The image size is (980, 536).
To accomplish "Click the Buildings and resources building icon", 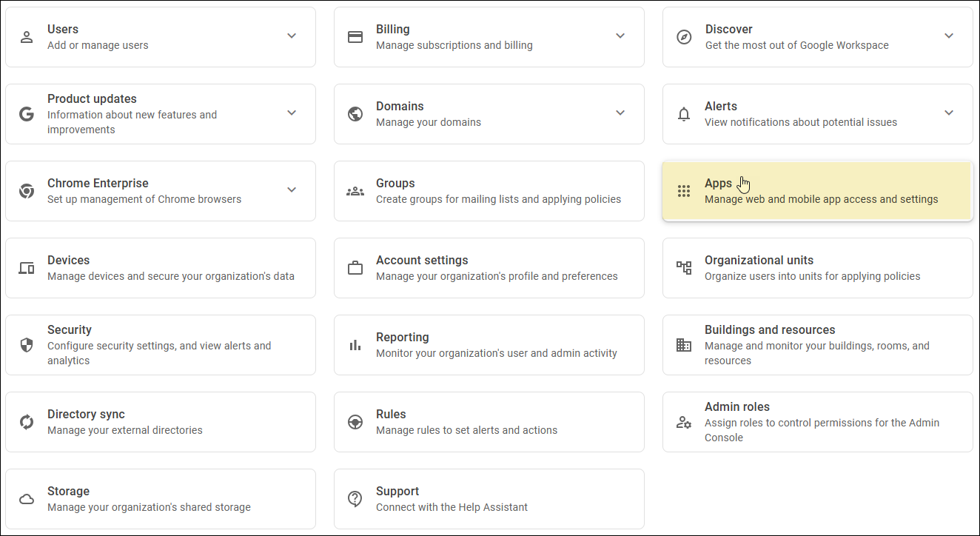I will [684, 345].
